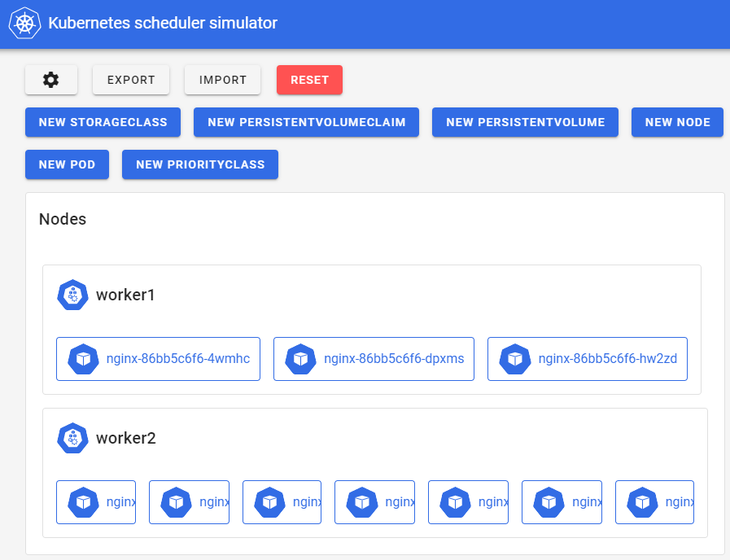Click the worker2 node icon

pos(72,438)
